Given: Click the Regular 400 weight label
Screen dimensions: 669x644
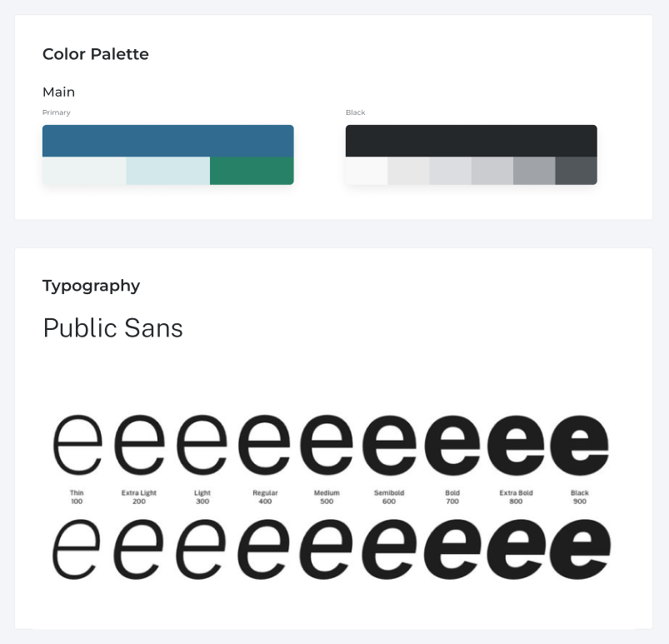Looking at the screenshot, I should tap(266, 497).
